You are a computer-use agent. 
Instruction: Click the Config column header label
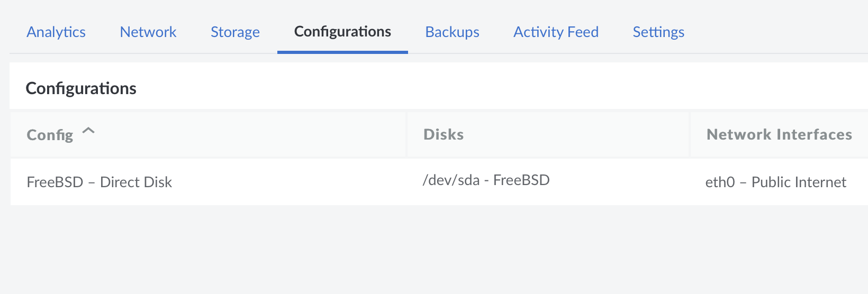pos(50,135)
